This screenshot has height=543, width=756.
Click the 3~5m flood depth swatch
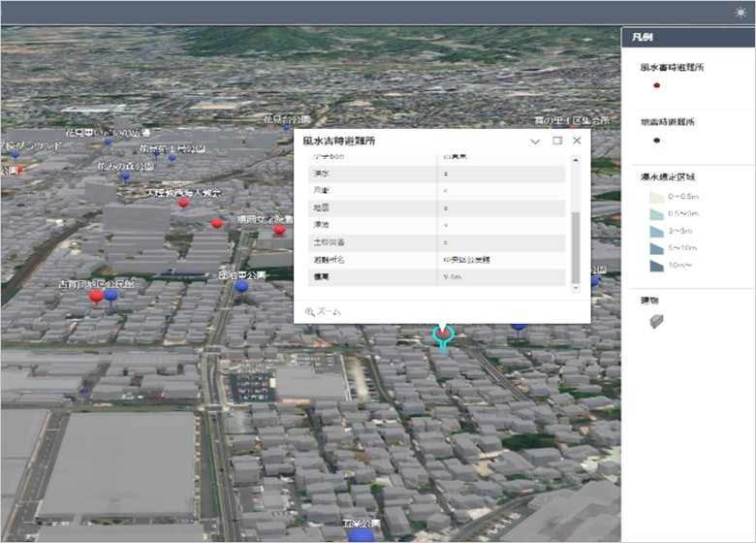(657, 232)
